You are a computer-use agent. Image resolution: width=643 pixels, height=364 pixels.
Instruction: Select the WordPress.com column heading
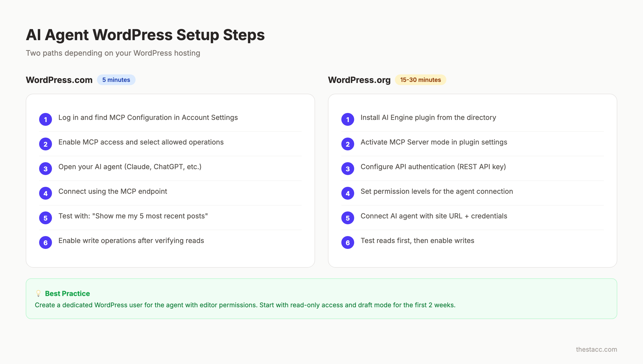tap(59, 79)
